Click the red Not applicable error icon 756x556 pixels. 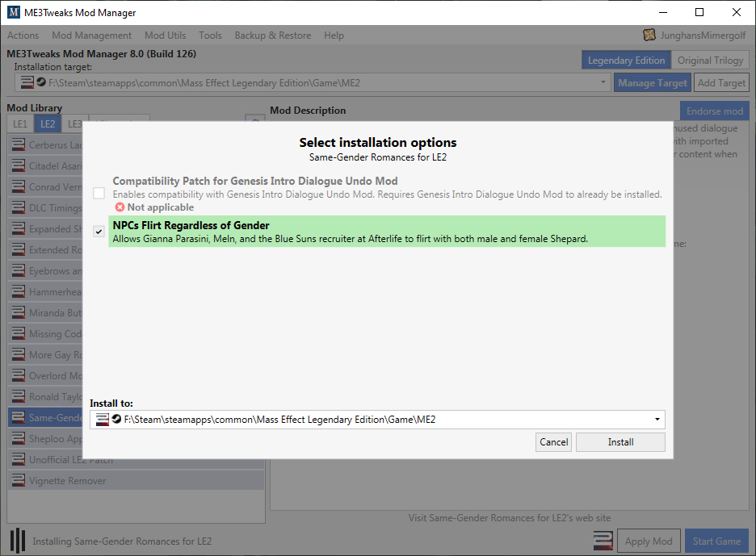(x=120, y=207)
